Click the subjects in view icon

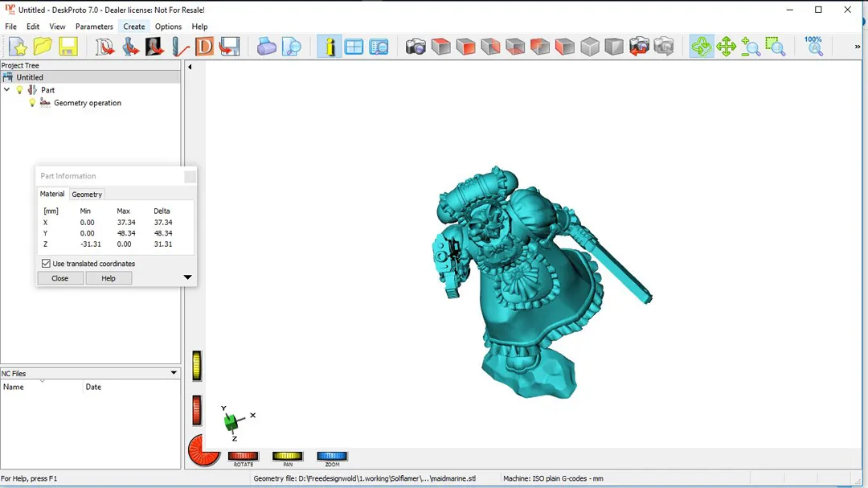click(379, 47)
